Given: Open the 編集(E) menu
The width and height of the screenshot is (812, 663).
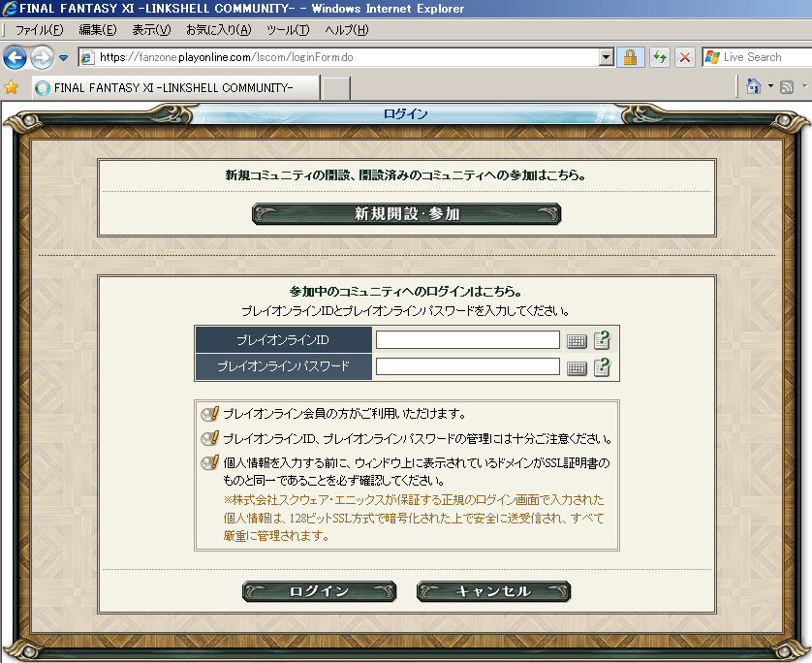Looking at the screenshot, I should pos(98,30).
